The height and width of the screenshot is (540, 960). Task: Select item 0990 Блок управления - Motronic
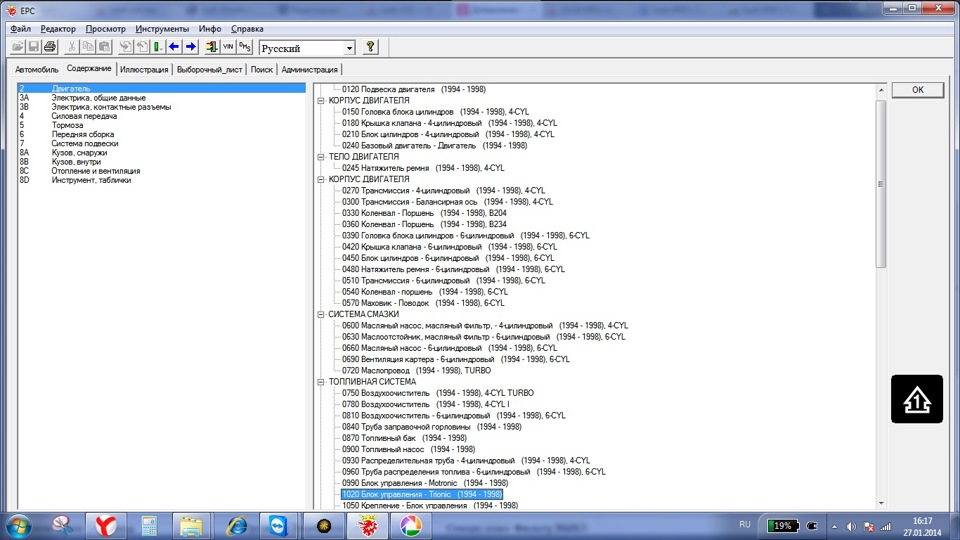pyautogui.click(x=425, y=483)
